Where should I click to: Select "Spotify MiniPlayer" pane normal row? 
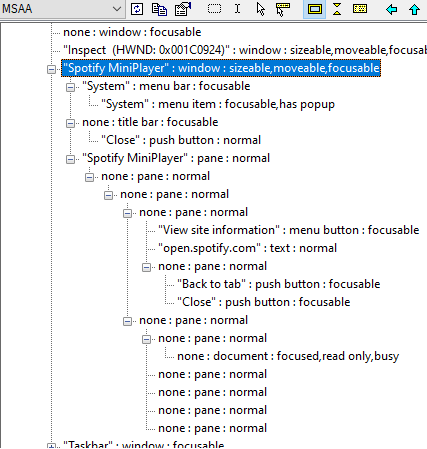176,158
